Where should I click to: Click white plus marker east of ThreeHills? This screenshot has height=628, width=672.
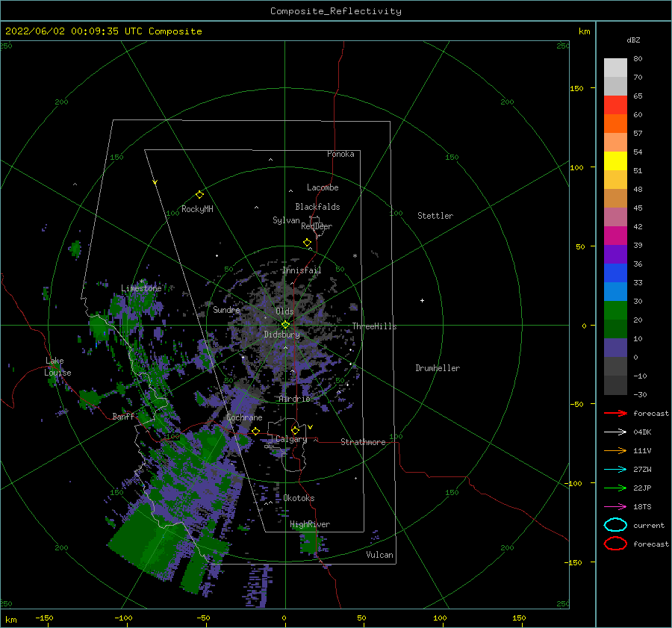point(422,300)
